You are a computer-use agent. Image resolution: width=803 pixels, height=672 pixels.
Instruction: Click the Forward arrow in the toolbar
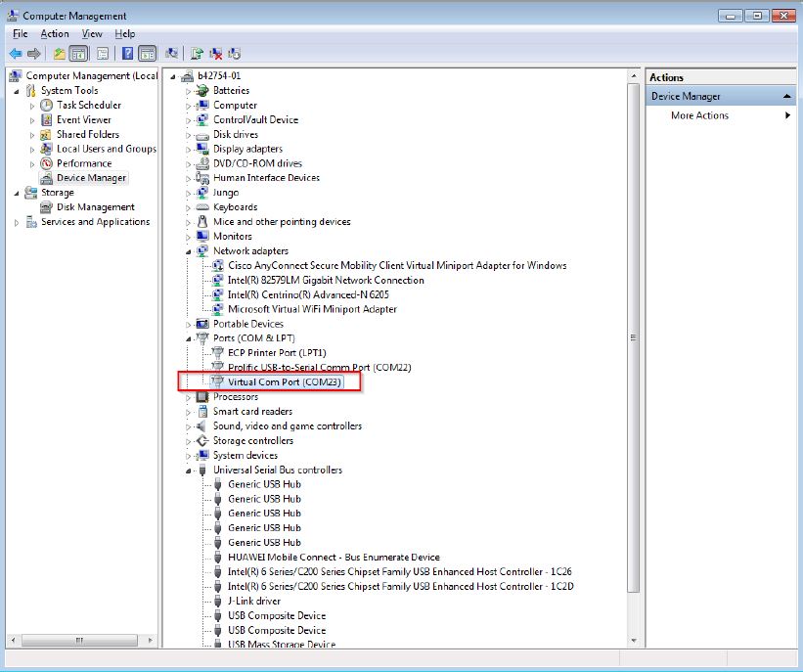click(34, 53)
